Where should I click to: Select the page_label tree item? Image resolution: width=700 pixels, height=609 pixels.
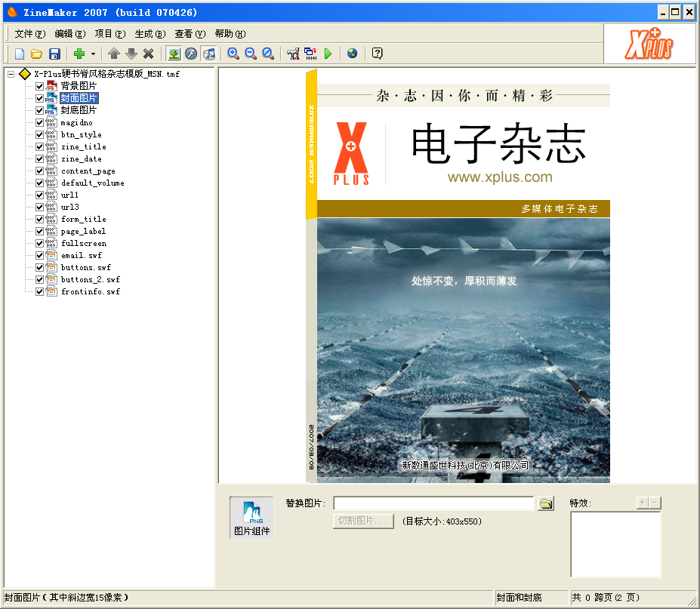(83, 231)
